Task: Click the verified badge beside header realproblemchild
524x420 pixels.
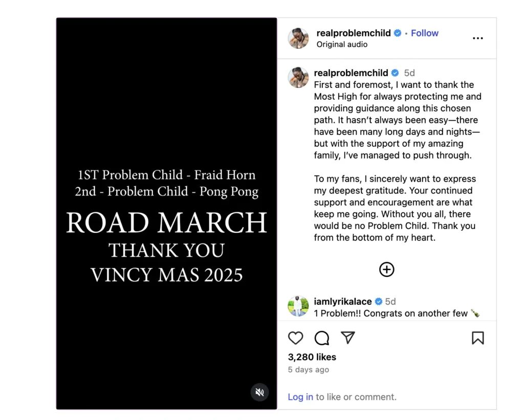Action: click(398, 33)
